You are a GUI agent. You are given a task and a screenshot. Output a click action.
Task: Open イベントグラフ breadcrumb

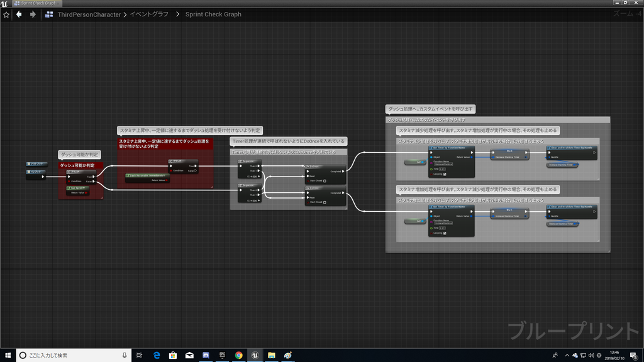tap(149, 14)
